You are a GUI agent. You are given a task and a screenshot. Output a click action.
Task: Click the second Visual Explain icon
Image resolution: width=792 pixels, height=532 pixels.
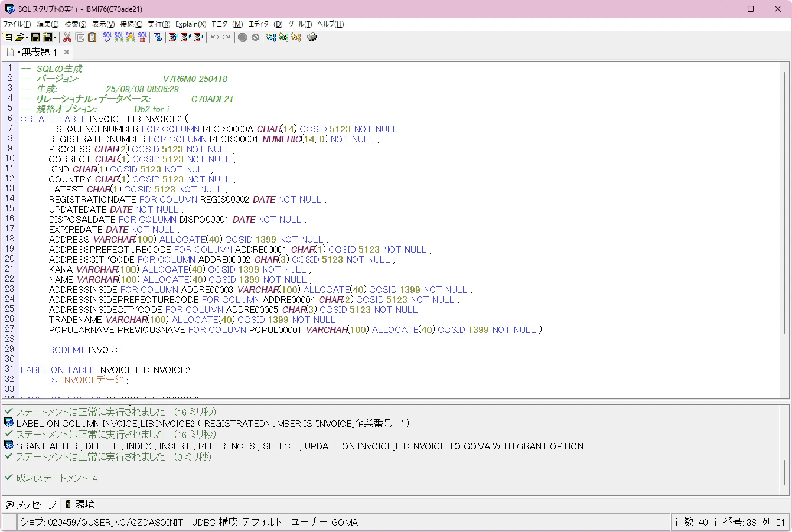(283, 37)
